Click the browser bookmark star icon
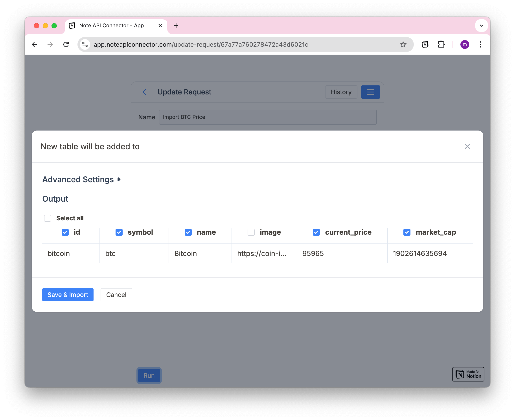The width and height of the screenshot is (515, 420). click(x=403, y=44)
